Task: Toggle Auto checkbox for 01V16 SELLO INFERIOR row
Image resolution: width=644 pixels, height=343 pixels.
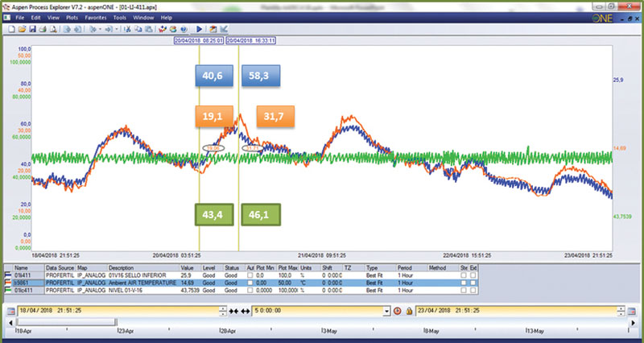Action: [250, 275]
